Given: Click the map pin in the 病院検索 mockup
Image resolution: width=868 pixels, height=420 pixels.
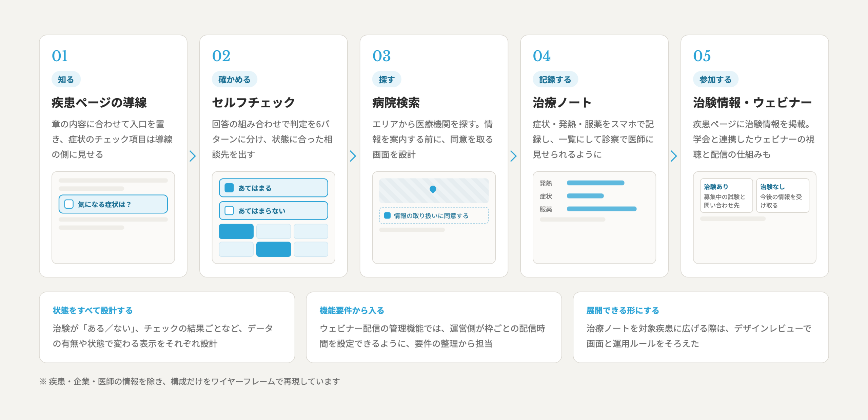Looking at the screenshot, I should click(x=433, y=189).
